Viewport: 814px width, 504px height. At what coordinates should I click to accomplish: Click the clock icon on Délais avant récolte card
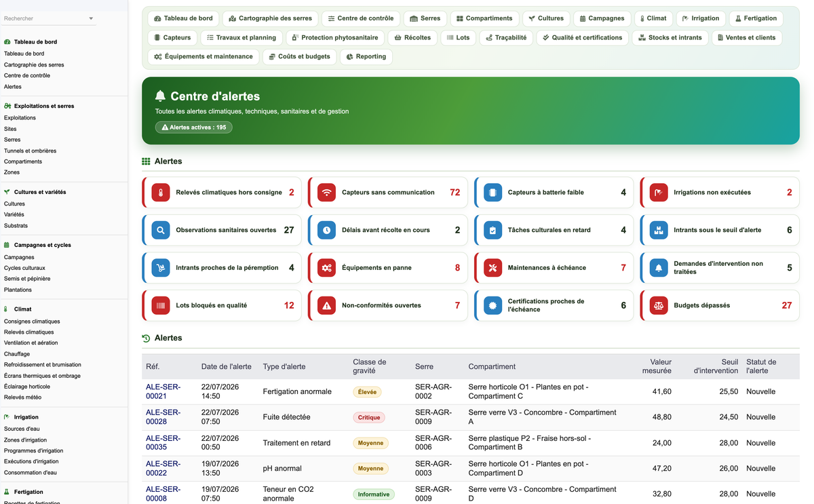pos(327,230)
